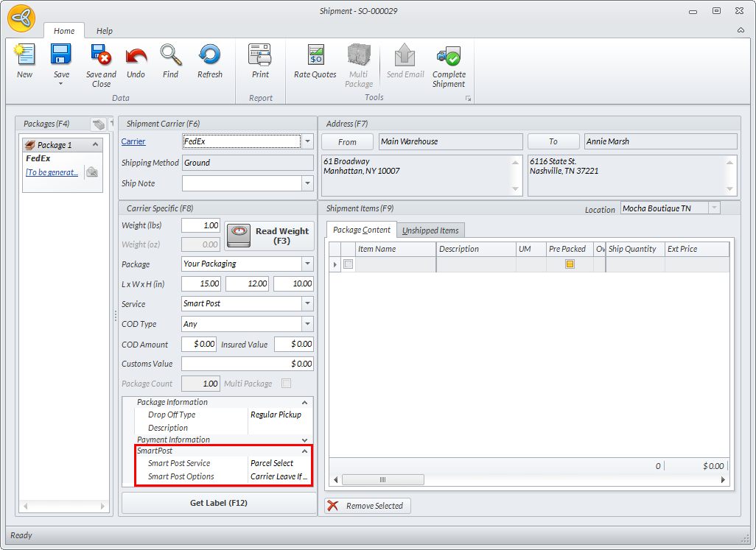Click the Find magnifier icon

point(170,56)
